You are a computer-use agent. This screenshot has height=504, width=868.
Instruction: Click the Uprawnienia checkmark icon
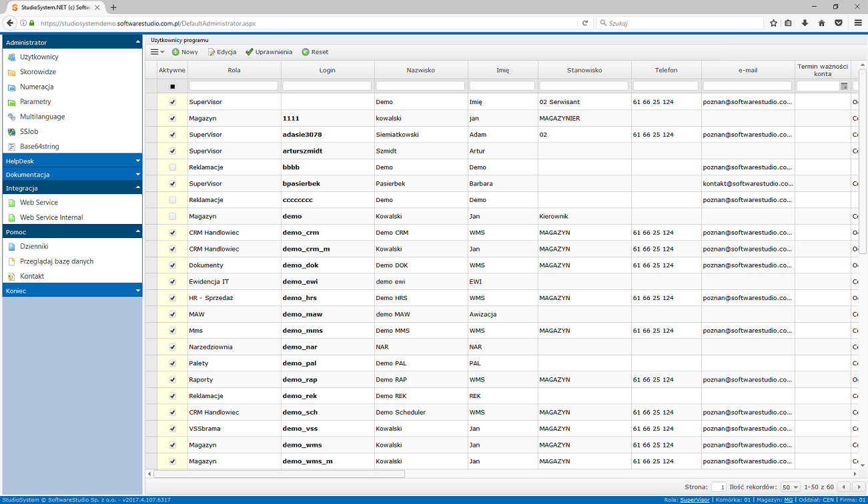click(250, 52)
